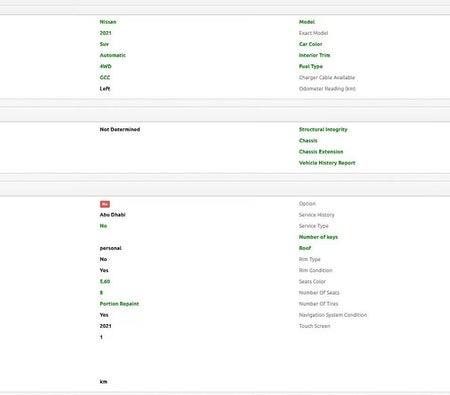The image size is (450, 395).
Task: Click the Abu Dhabi text
Action: (113, 215)
